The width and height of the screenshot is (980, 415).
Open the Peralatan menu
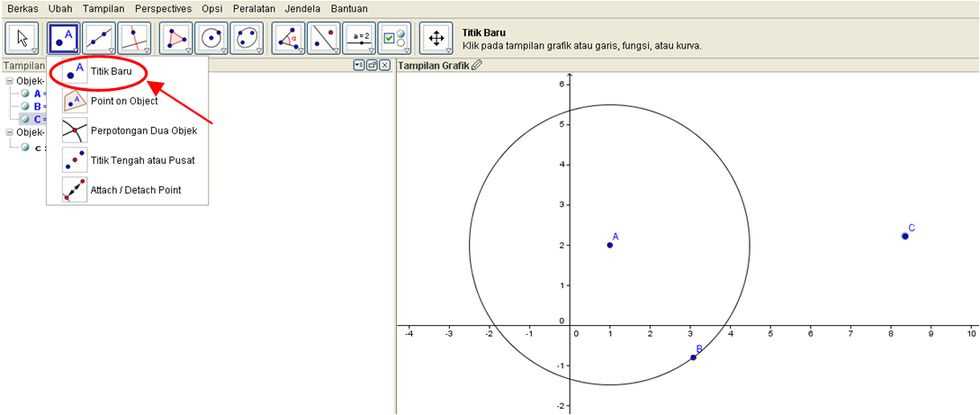tap(254, 9)
